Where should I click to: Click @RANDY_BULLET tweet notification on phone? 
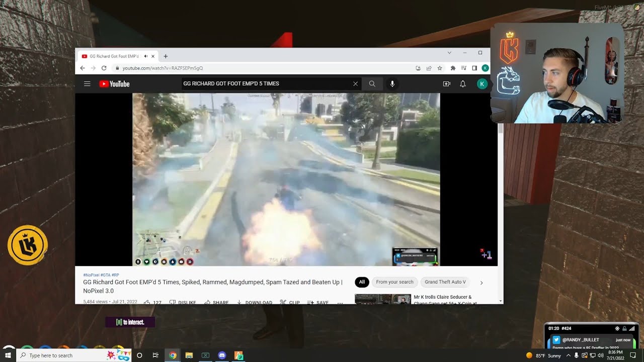click(592, 342)
